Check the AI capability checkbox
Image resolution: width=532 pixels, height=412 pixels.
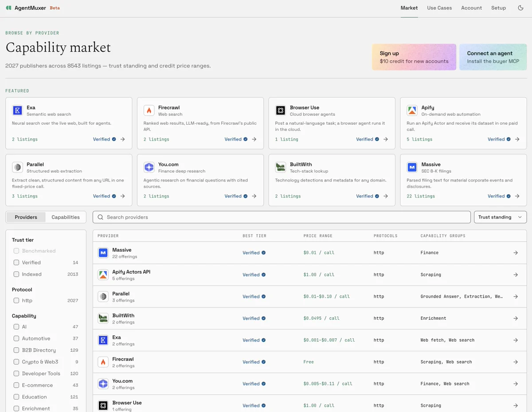[16, 326]
